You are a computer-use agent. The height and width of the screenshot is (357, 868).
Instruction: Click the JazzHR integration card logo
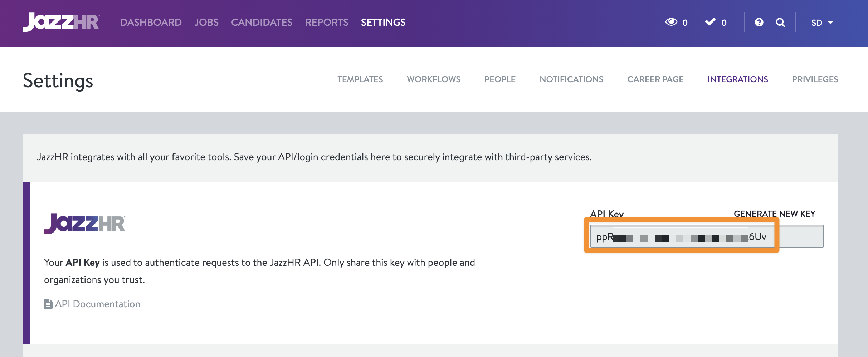85,224
